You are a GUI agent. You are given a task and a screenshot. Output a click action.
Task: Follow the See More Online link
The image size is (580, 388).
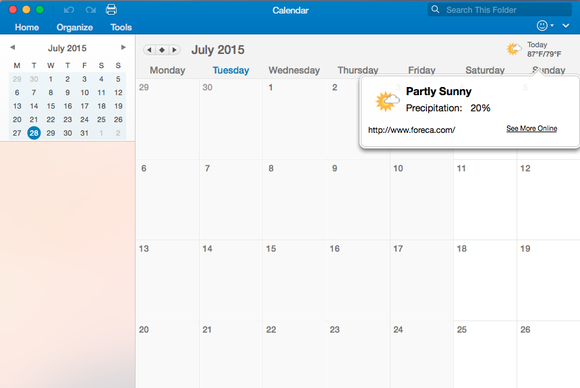point(532,128)
